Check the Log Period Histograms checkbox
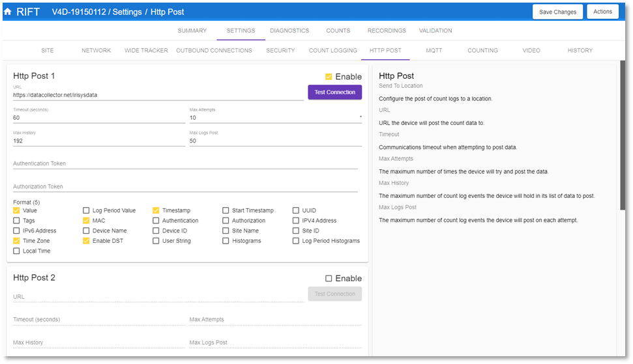This screenshot has height=364, width=633. point(296,241)
